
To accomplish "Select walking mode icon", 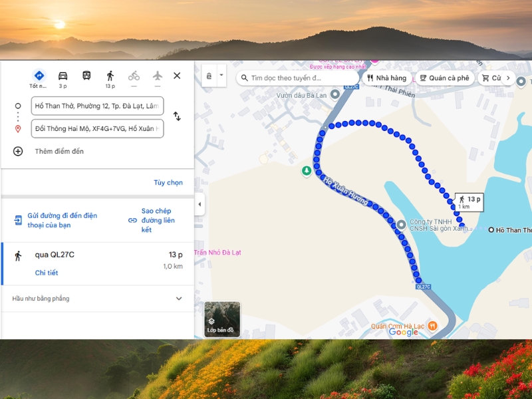I will 110,76.
